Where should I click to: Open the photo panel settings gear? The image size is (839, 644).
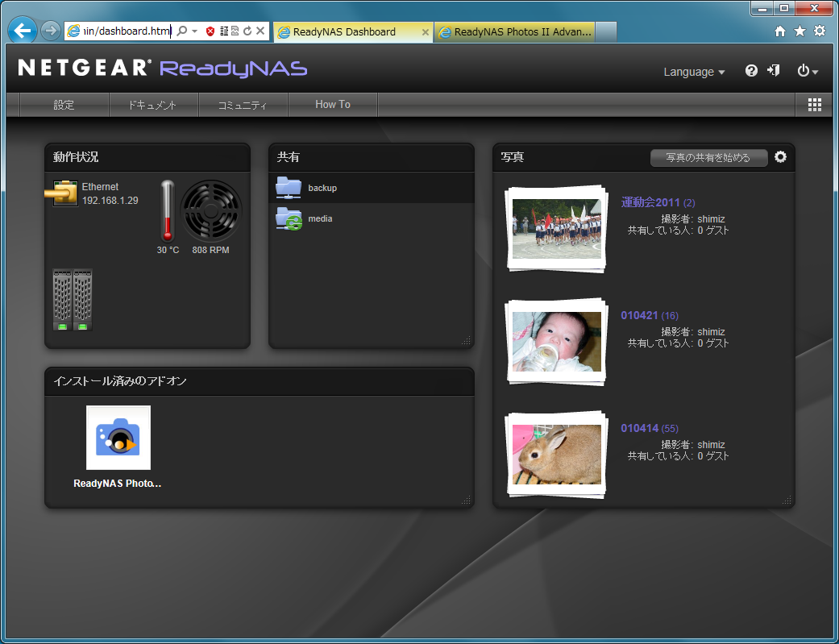coord(780,157)
